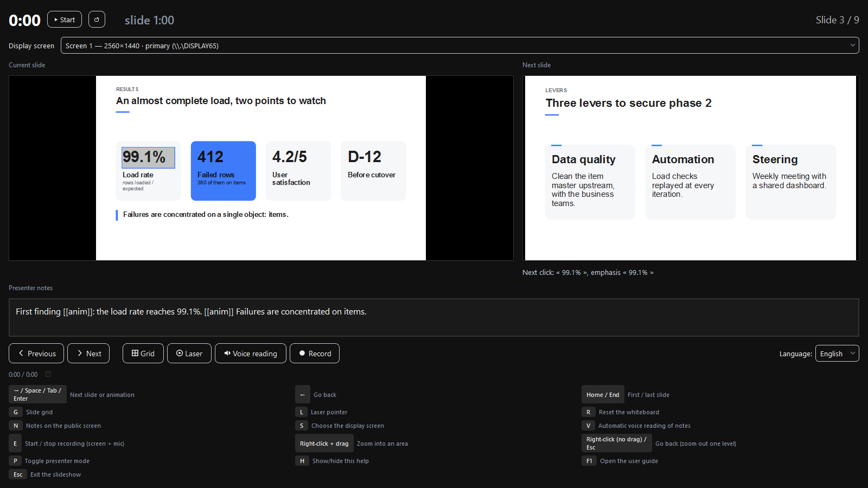
Task: Open the Display screen dropdown
Action: pyautogui.click(x=459, y=46)
